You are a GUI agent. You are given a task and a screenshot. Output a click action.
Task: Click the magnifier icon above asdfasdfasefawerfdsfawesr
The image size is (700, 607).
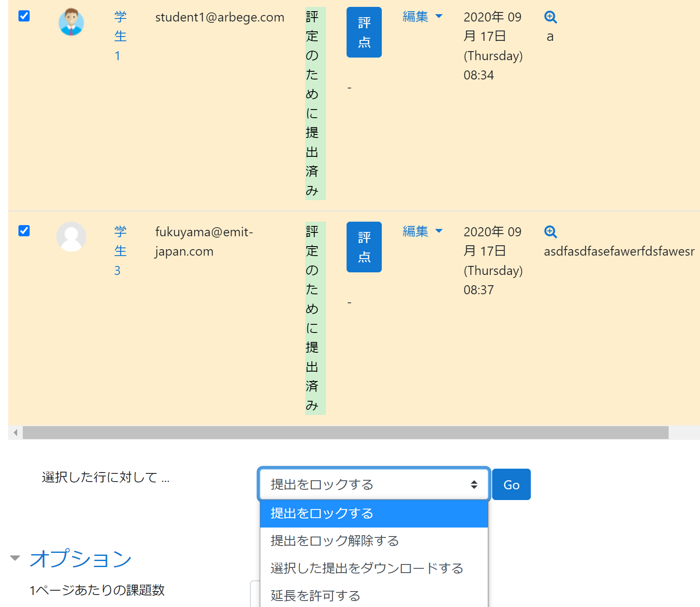tap(551, 232)
